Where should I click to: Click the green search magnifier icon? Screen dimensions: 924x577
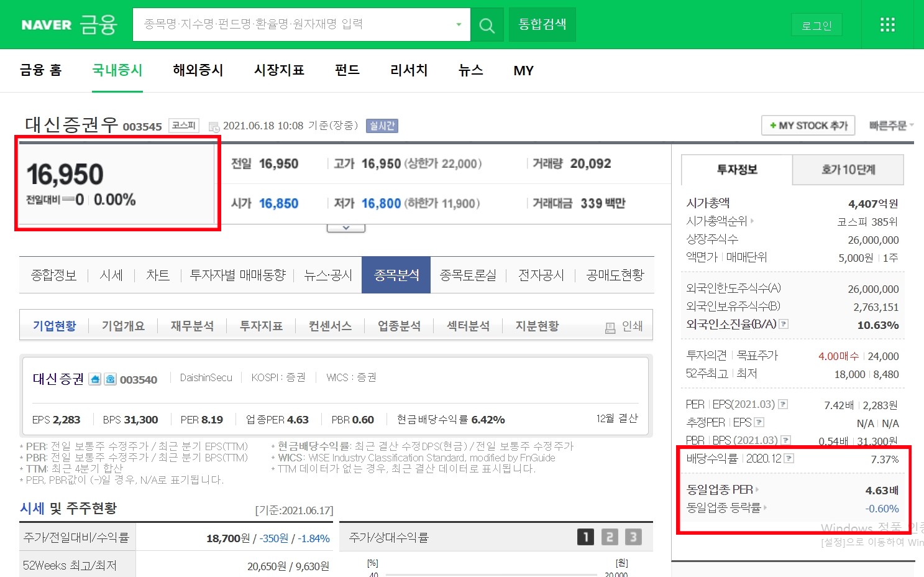click(487, 25)
